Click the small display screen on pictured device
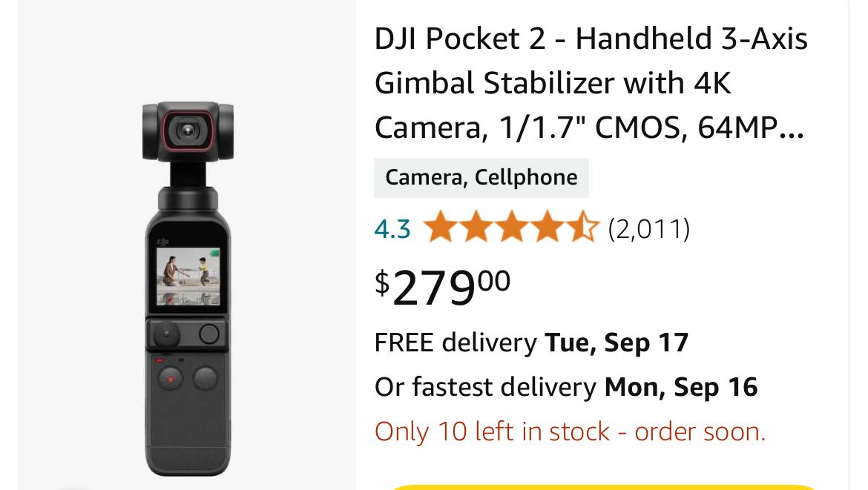The width and height of the screenshot is (868, 490). pyautogui.click(x=188, y=277)
